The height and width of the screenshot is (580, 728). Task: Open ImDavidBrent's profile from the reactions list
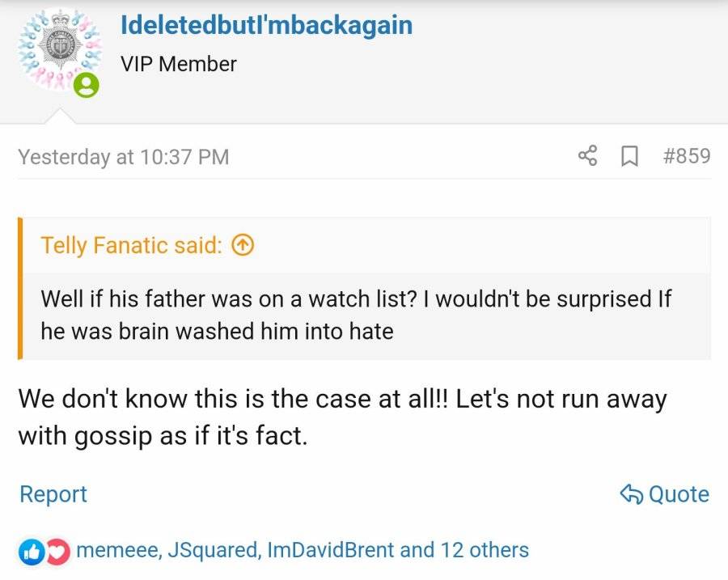(331, 550)
